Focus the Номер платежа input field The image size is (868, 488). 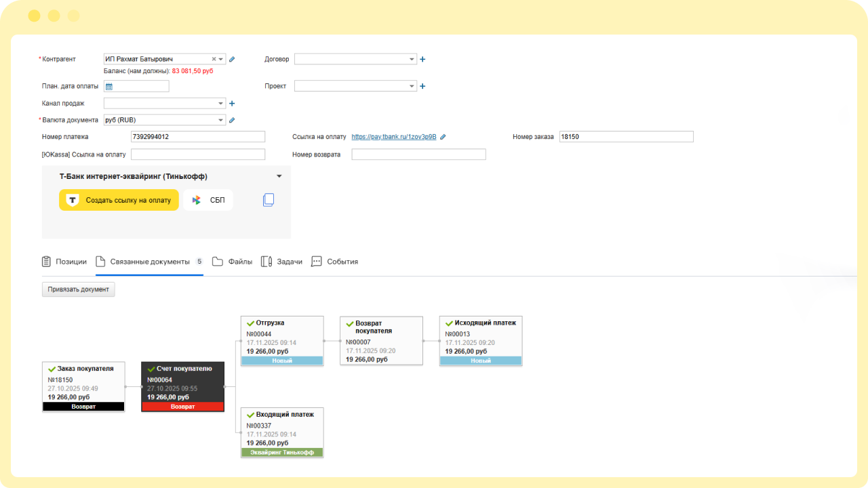tap(198, 137)
